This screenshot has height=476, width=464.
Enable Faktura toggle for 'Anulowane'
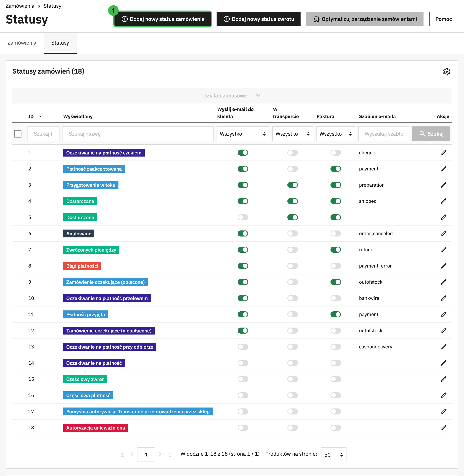[336, 233]
